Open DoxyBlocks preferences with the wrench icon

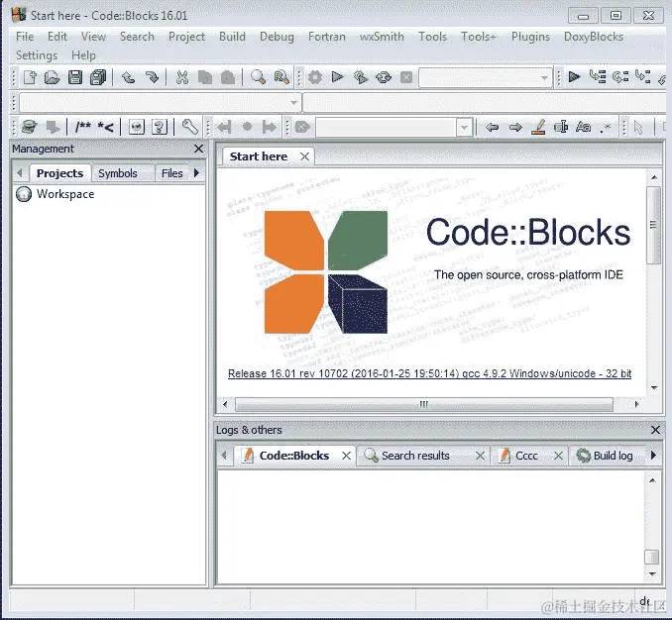click(190, 127)
